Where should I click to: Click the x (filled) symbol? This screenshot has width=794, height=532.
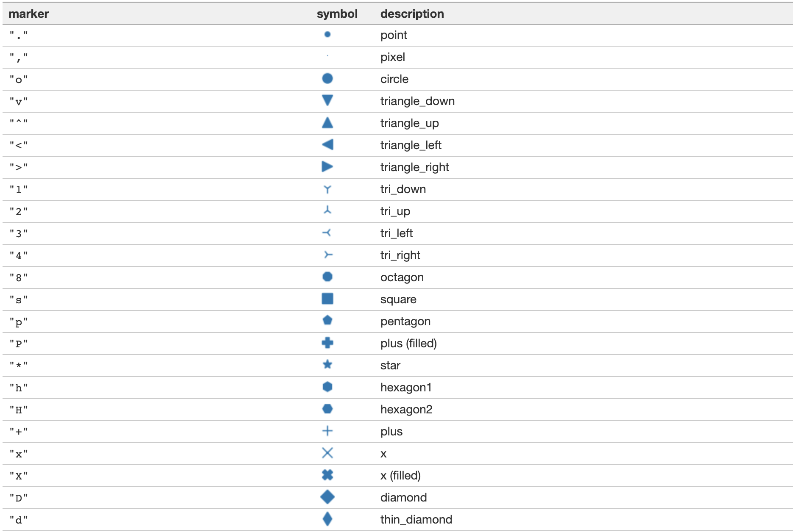pos(327,475)
